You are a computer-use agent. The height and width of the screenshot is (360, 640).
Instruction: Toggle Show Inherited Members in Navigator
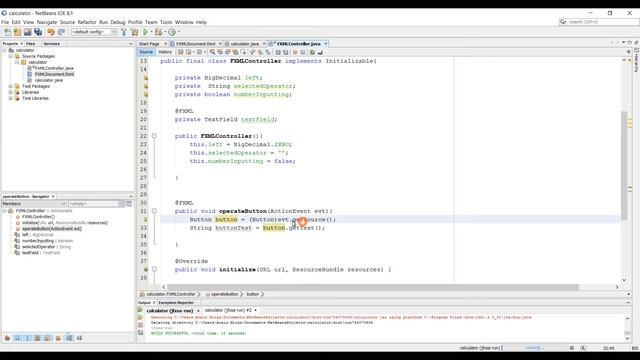(x=7, y=338)
